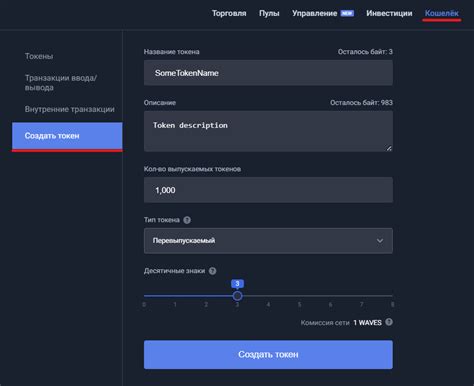Expand the Перевыпускаемый token type dropdown

(x=268, y=241)
